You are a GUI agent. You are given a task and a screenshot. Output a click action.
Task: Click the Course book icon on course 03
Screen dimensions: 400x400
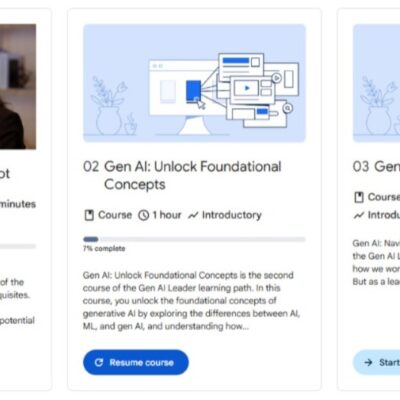click(359, 197)
